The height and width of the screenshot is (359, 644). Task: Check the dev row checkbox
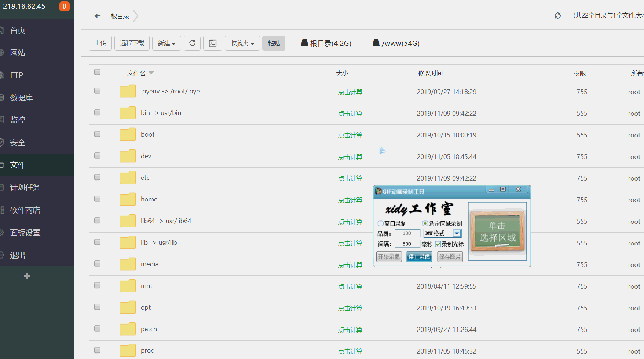(97, 155)
